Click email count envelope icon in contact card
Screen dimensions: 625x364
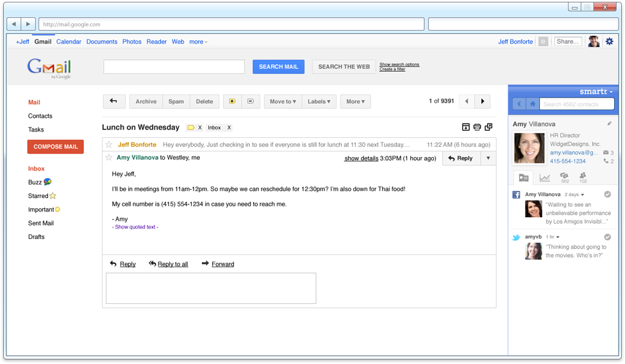point(606,153)
